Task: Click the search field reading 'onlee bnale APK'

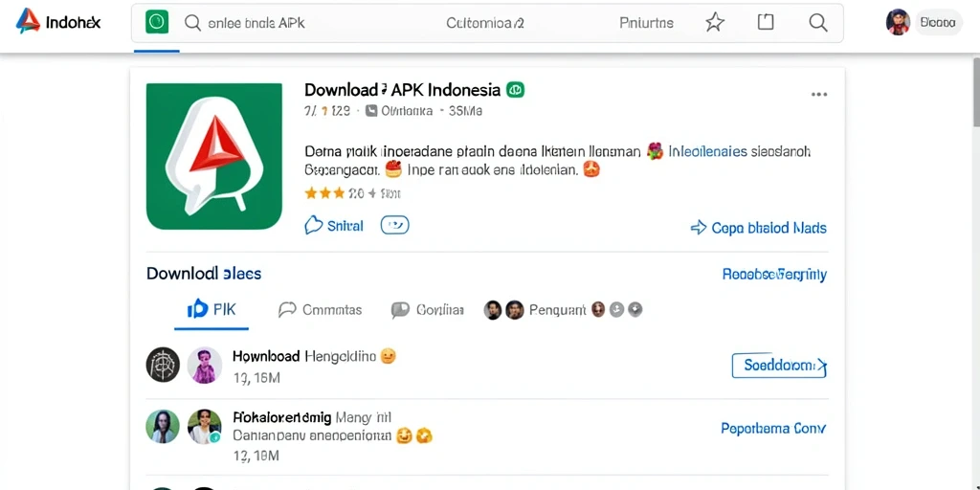Action: [256, 23]
